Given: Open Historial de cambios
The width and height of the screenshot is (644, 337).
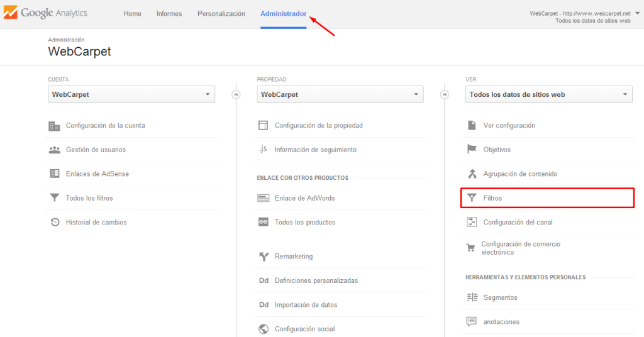Looking at the screenshot, I should 96,222.
